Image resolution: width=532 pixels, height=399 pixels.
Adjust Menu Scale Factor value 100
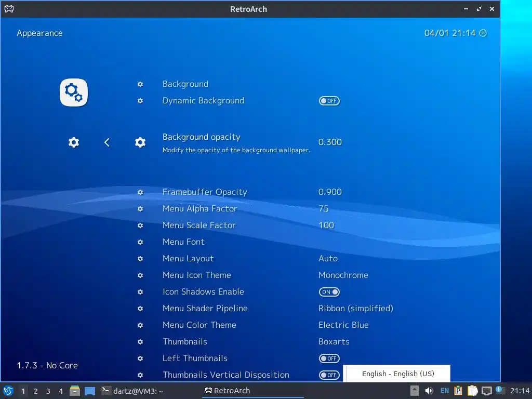click(326, 225)
